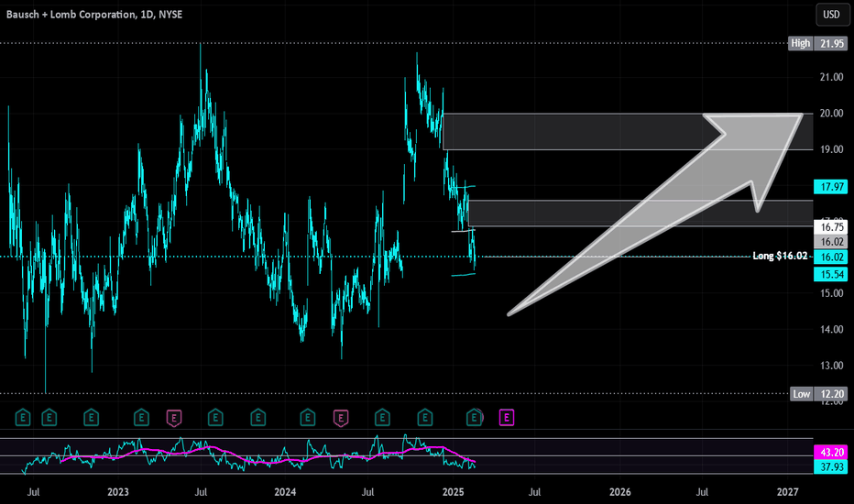This screenshot has height=504, width=854.
Task: Click the 13.00 price axis label
Action: pyautogui.click(x=831, y=365)
